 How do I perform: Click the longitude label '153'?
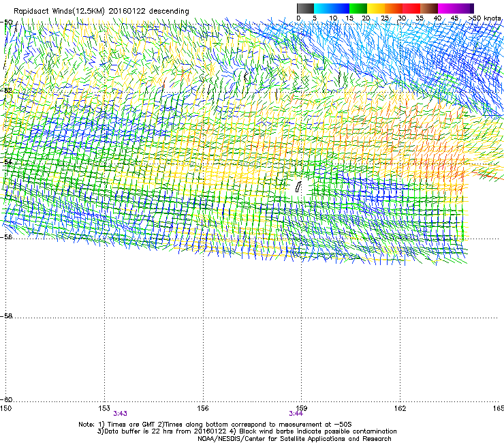pos(104,408)
